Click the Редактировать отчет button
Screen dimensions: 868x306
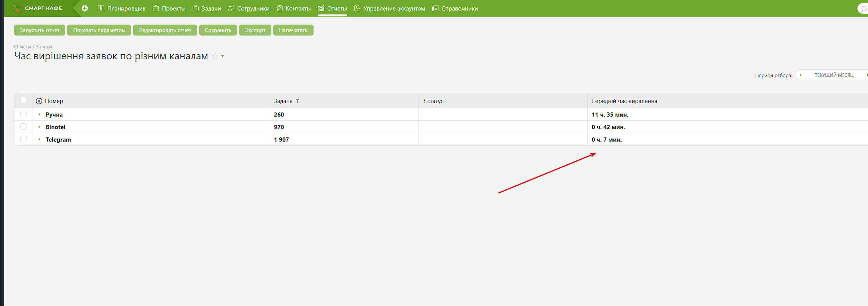pos(165,30)
